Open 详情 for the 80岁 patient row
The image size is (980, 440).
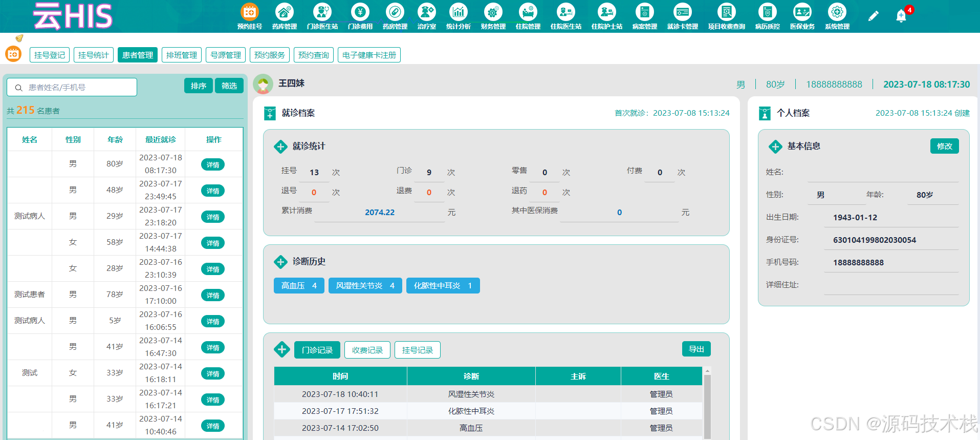(213, 164)
